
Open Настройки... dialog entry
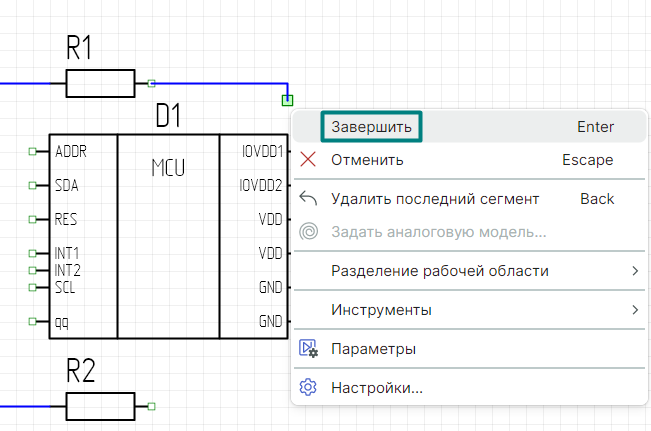[x=377, y=387]
